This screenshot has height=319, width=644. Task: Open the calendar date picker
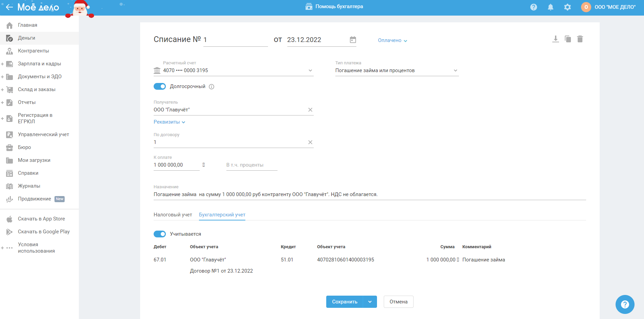[x=353, y=40]
